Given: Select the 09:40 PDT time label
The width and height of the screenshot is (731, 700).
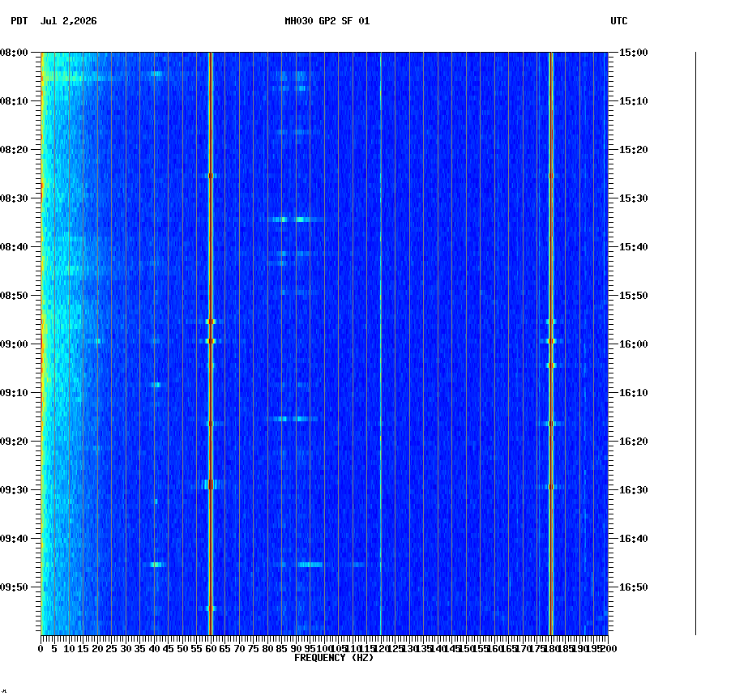Looking at the screenshot, I should tap(14, 539).
